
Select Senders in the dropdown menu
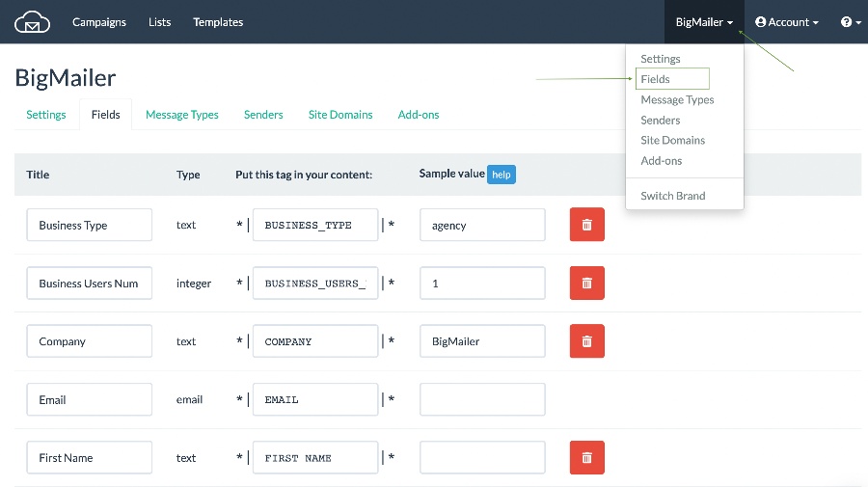coord(661,121)
